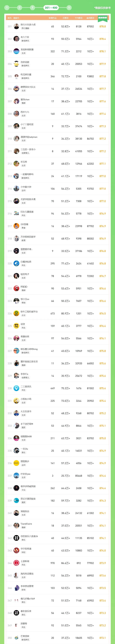Open the 上游新闻 red logo avatar
The width and height of the screenshot is (115, 644).
click(16, 563)
